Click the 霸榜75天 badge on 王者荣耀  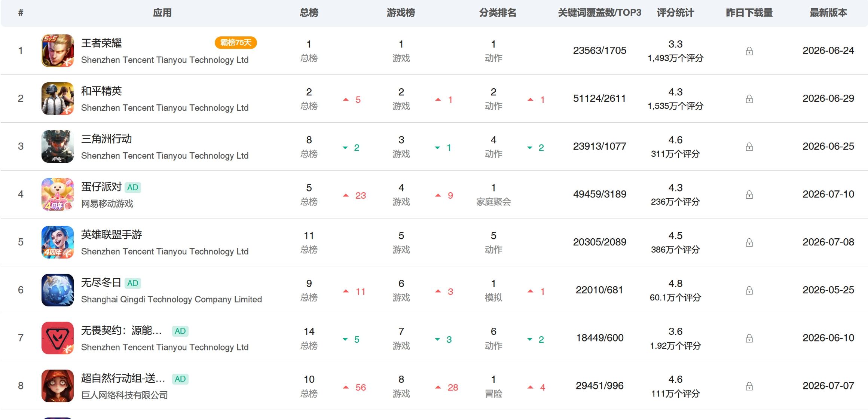tap(236, 43)
